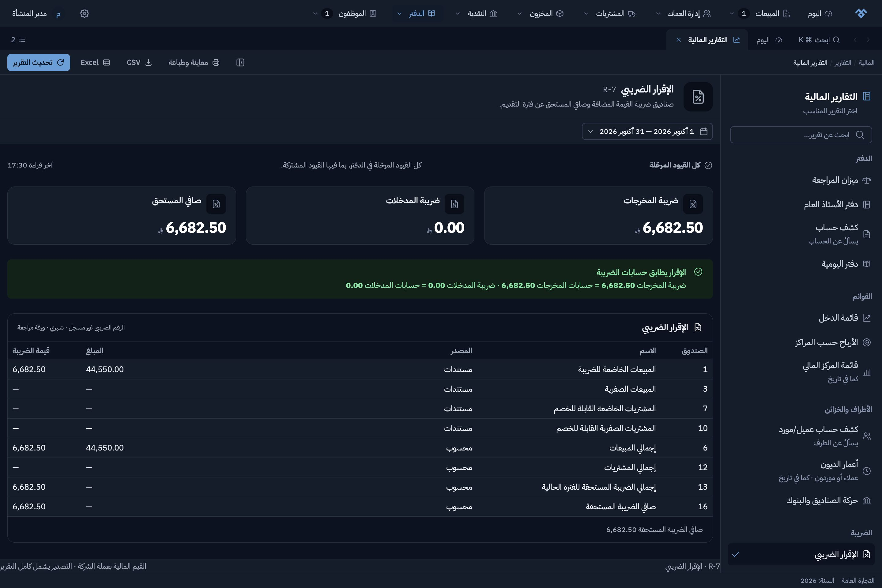Toggle the sidebar panel collapse icon
Screen dimensions: 882x588
[x=240, y=62]
